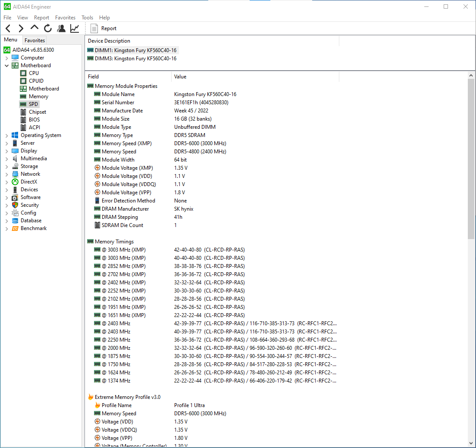Screen dimensions: 476x448
Task: Click the Device Description column header
Action: [x=212, y=41]
